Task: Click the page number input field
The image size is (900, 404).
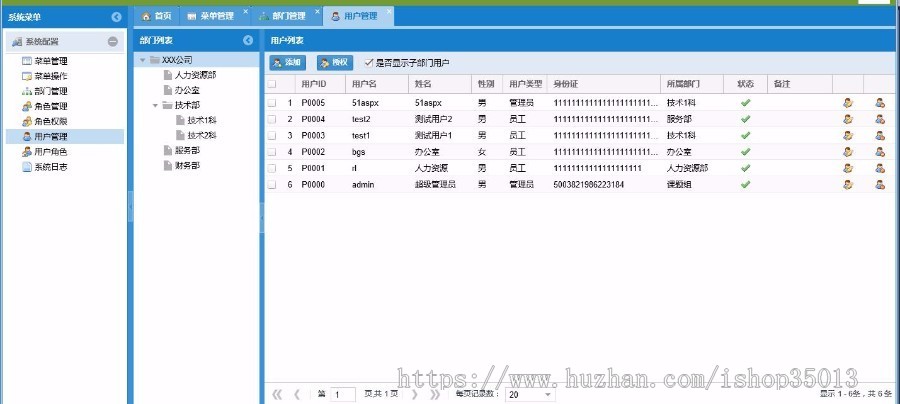Action: [x=343, y=395]
